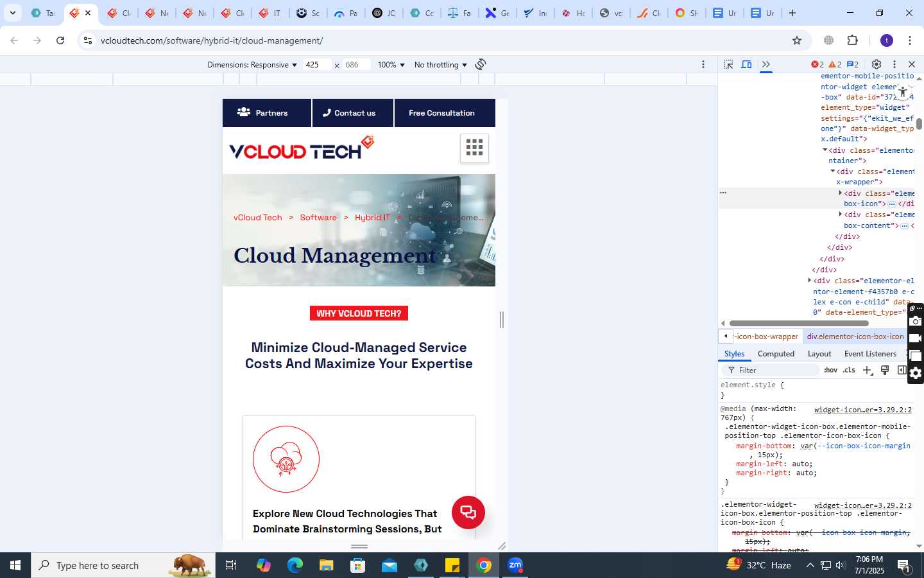Screen dimensions: 924x578
Task: Open the first widget-icon…er=3.29.2:2 source link
Action: click(x=863, y=410)
